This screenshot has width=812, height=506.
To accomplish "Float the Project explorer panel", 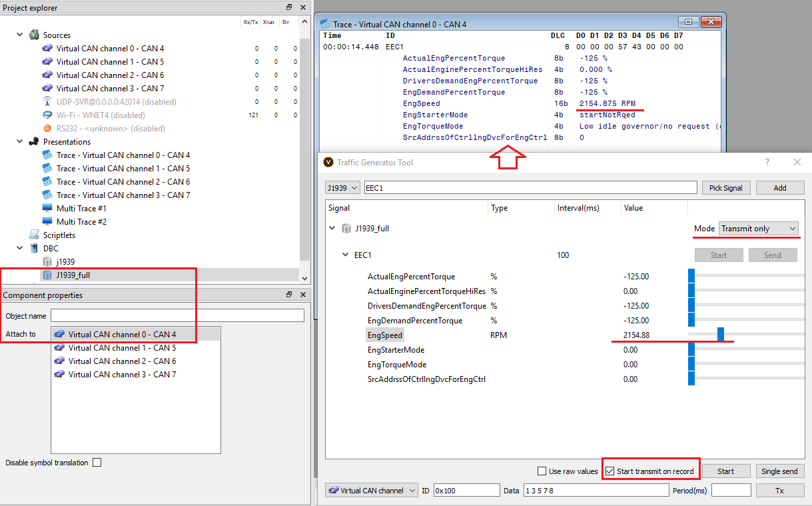I will (289, 7).
